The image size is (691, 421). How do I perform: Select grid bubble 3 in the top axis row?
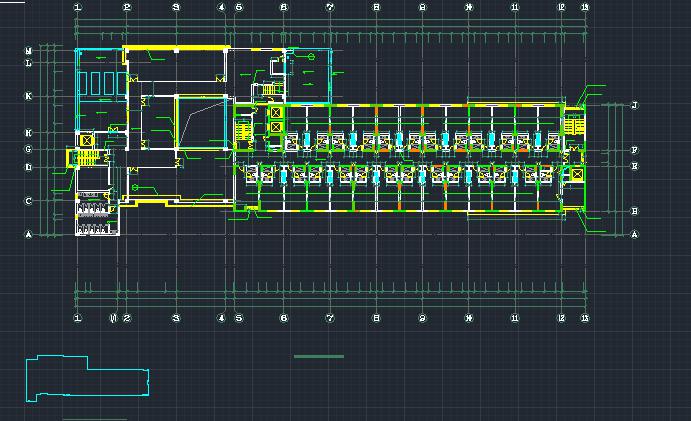(x=176, y=8)
